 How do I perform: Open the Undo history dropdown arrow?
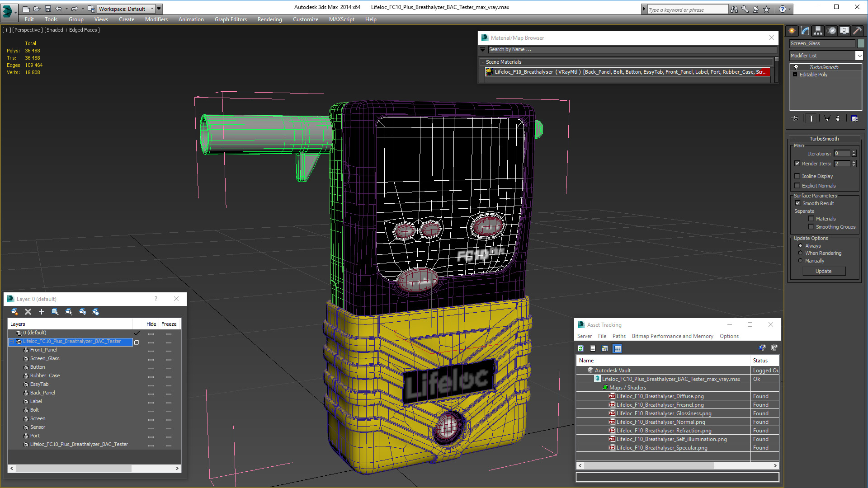pyautogui.click(x=66, y=9)
